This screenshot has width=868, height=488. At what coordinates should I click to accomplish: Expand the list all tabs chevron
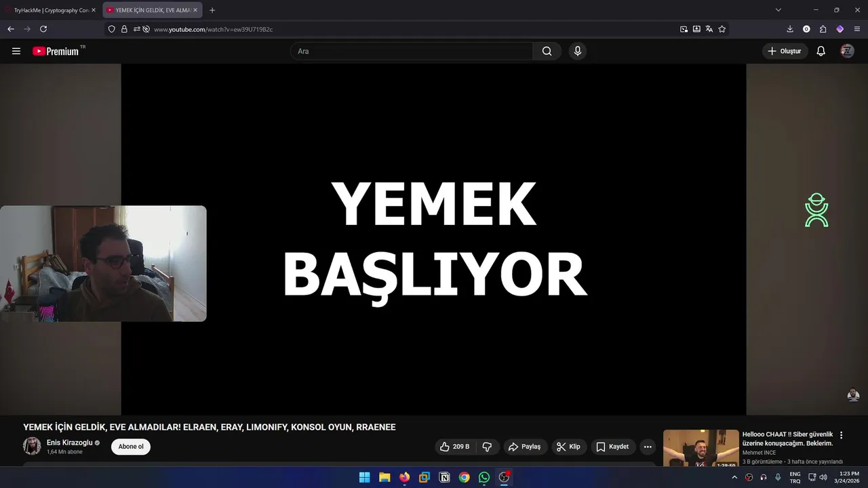click(x=778, y=10)
